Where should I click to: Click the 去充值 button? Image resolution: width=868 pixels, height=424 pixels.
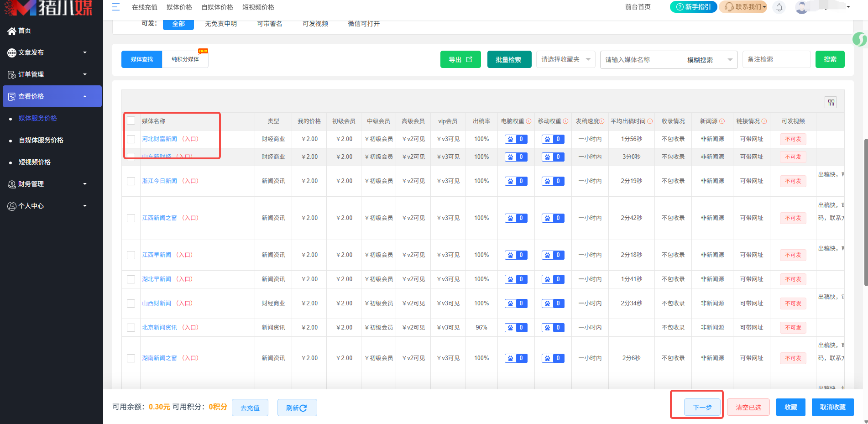[x=250, y=408]
